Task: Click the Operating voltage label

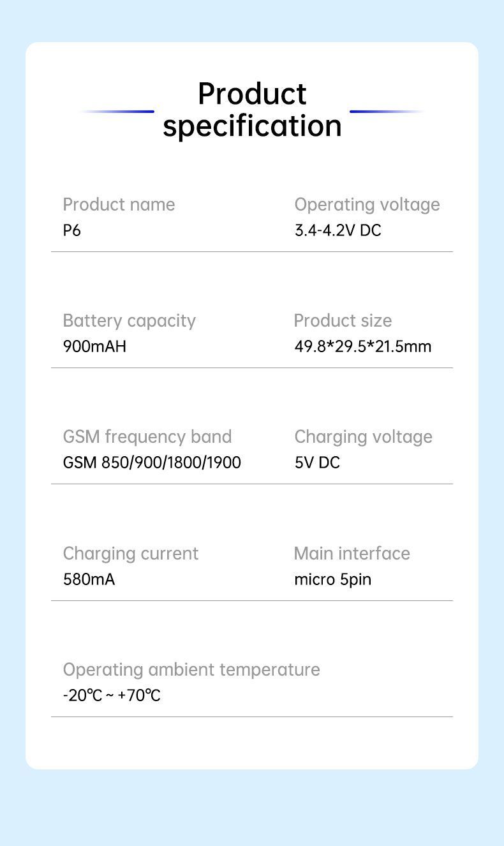Action: click(x=367, y=204)
